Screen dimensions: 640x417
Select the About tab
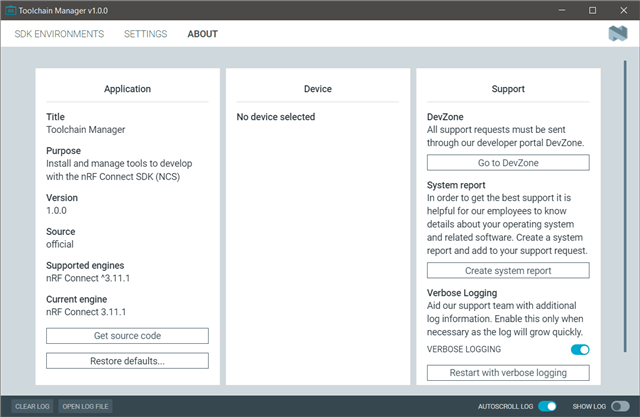[x=202, y=34]
